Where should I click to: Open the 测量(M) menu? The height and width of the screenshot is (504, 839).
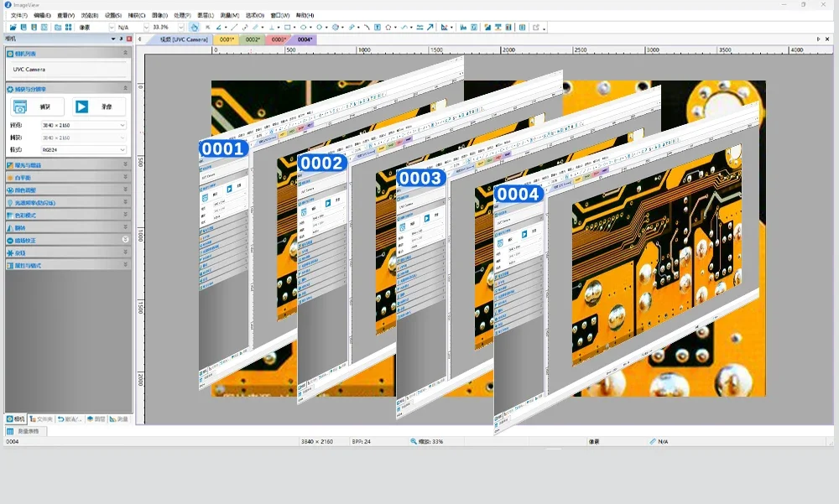point(228,16)
